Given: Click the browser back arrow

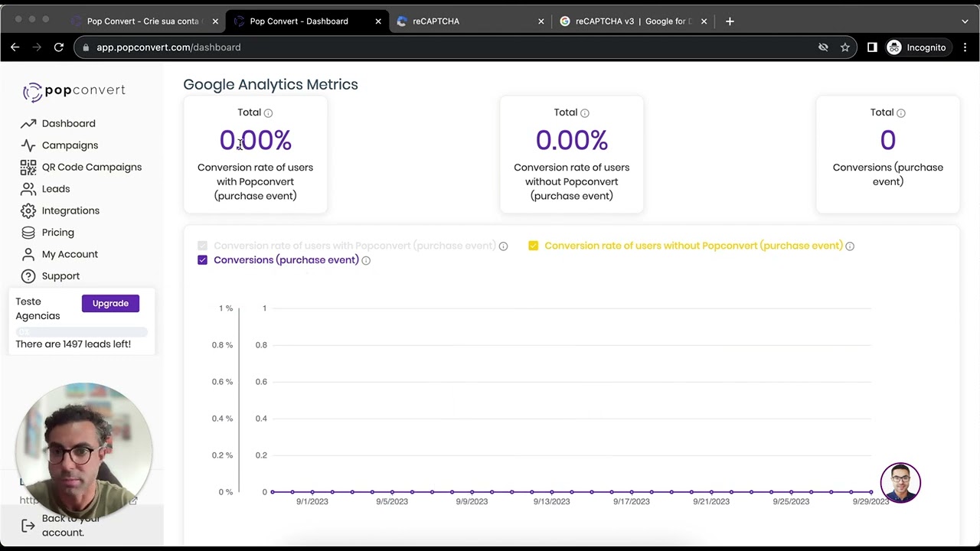Looking at the screenshot, I should (x=15, y=47).
